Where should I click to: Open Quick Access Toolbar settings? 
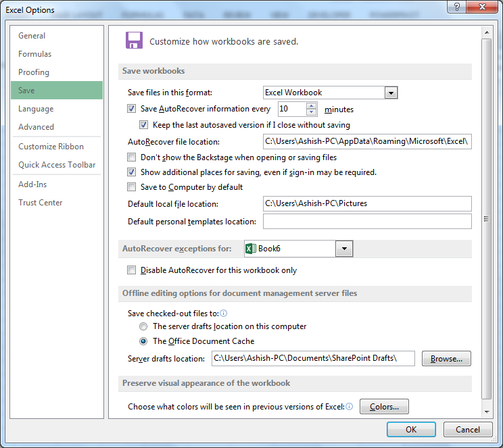57,165
